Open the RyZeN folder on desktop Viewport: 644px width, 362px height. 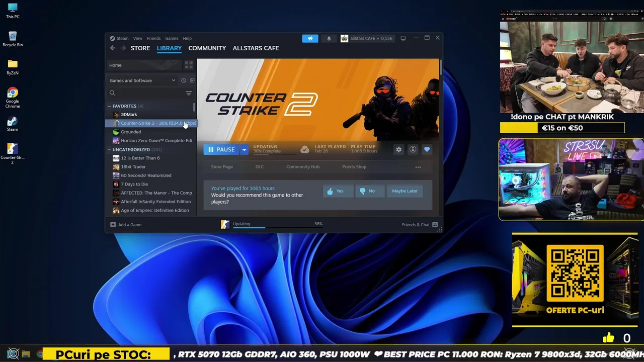coord(13,67)
